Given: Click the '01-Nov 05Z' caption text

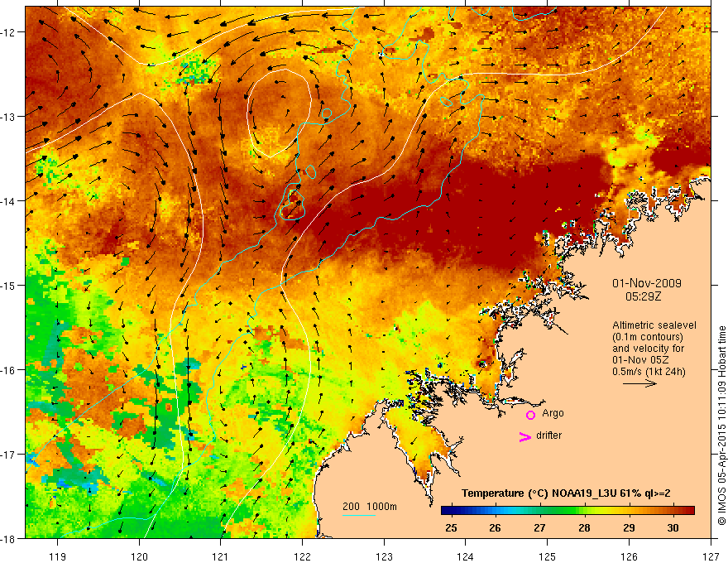Looking at the screenshot, I should [x=640, y=360].
